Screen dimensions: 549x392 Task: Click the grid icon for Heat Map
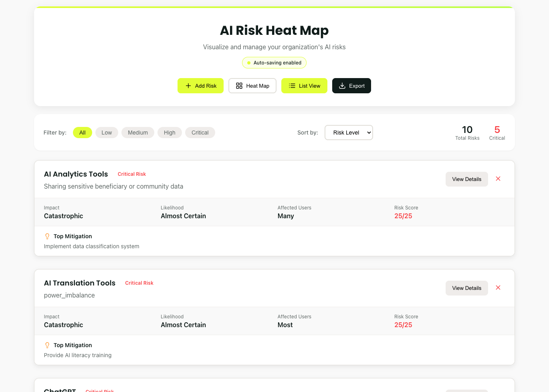coord(239,86)
